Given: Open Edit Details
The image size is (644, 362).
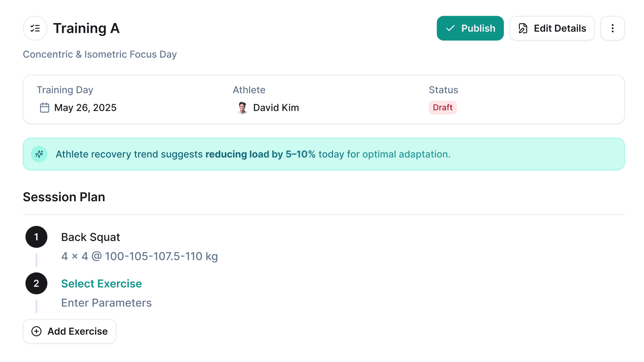Looking at the screenshot, I should click(552, 28).
